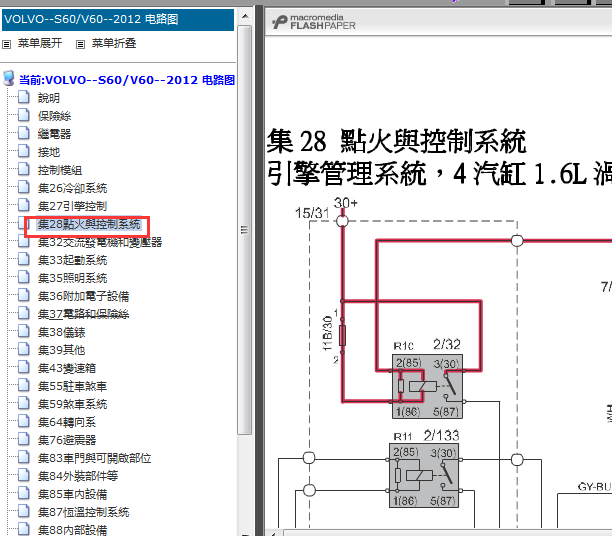Image resolution: width=612 pixels, height=536 pixels.
Task: Click the page icon next to 集27引擎控制
Action: click(24, 205)
